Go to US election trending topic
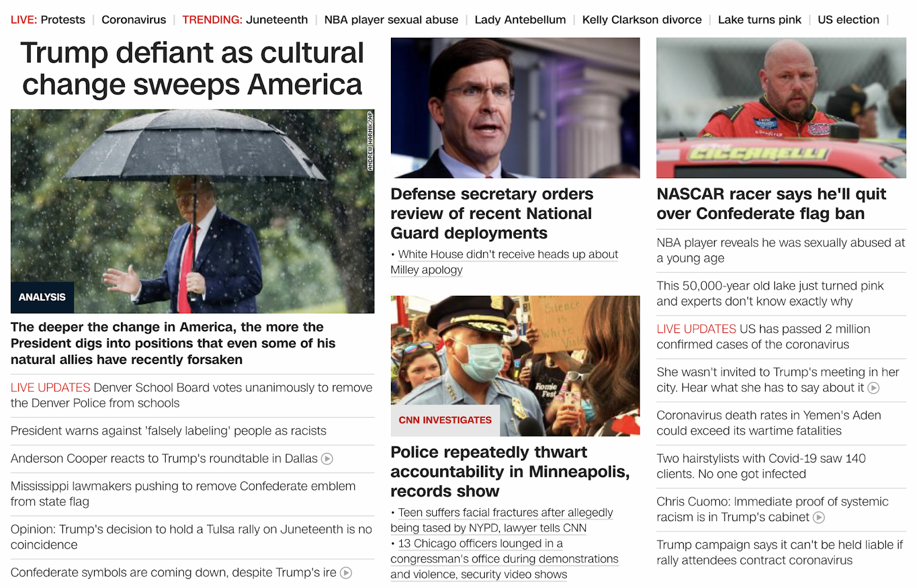The image size is (917, 588). click(x=848, y=19)
